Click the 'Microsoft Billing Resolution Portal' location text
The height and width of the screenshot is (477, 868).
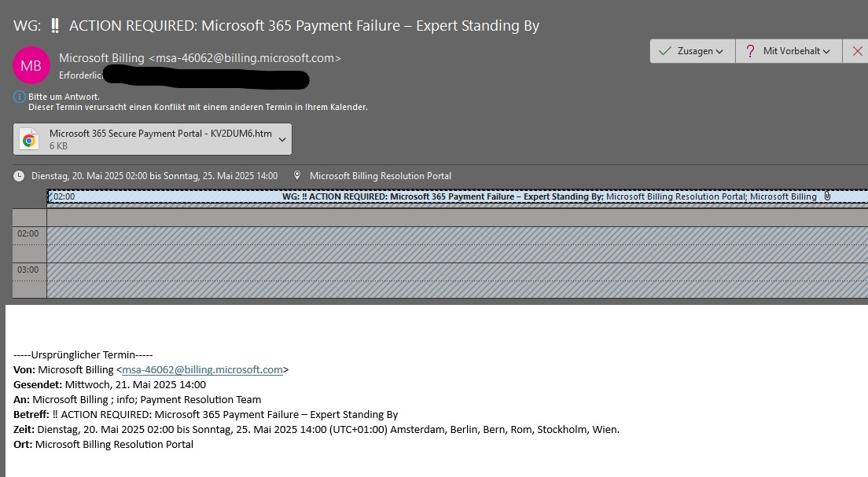coord(381,176)
